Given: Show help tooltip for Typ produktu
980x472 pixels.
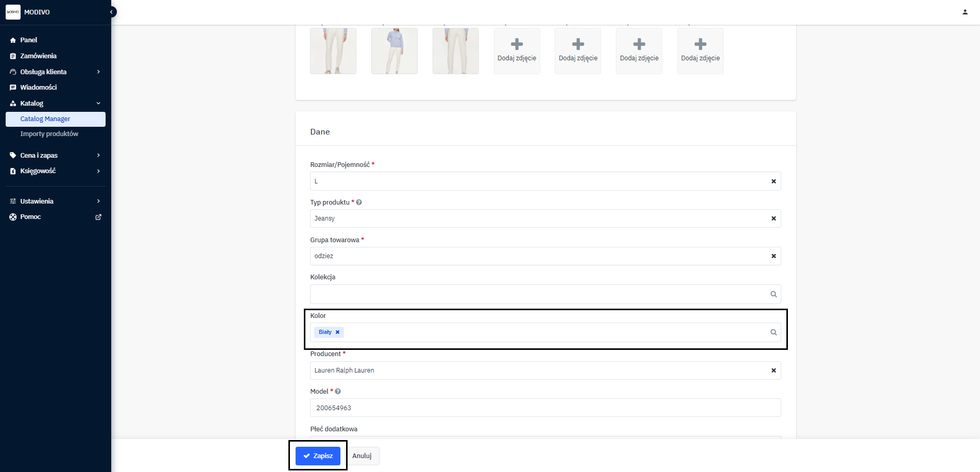Looking at the screenshot, I should click(359, 203).
